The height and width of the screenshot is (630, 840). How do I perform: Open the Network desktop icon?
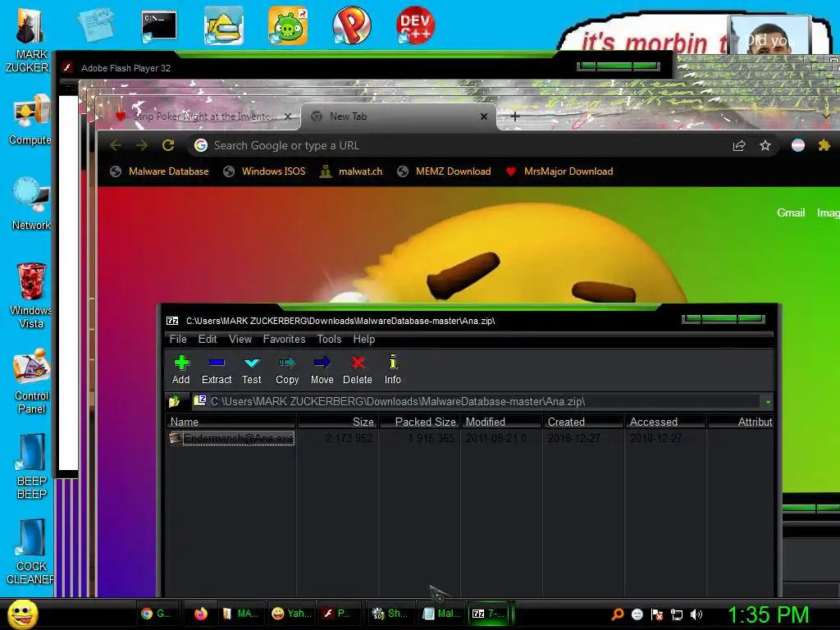click(x=31, y=203)
